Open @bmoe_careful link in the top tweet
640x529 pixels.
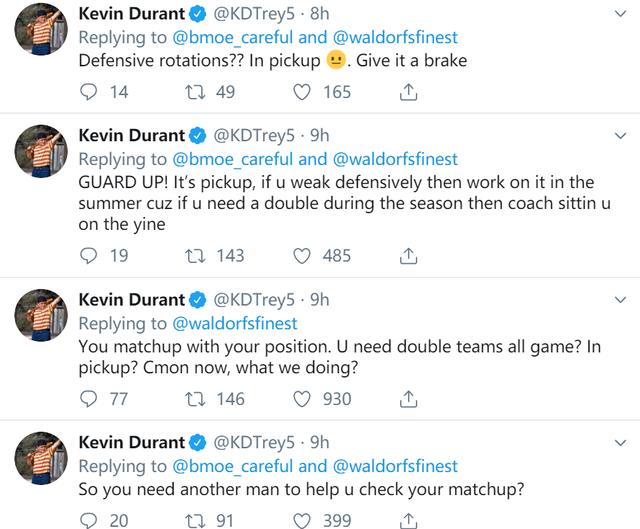tap(233, 38)
